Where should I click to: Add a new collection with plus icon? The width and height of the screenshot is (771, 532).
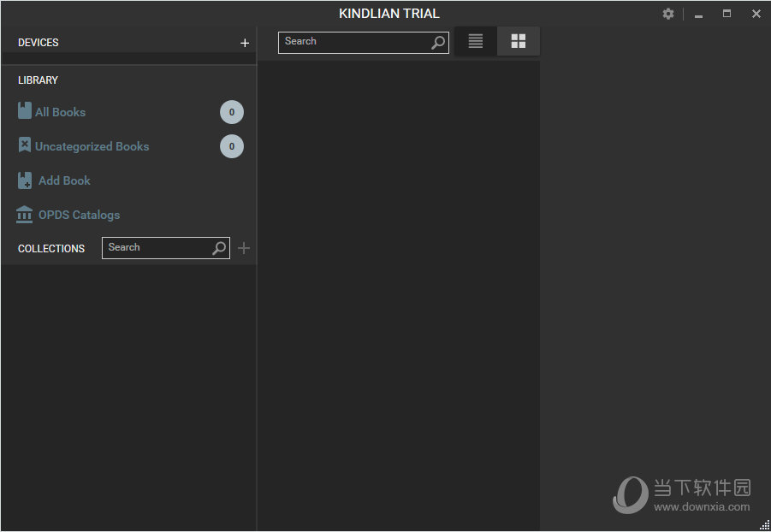click(244, 248)
